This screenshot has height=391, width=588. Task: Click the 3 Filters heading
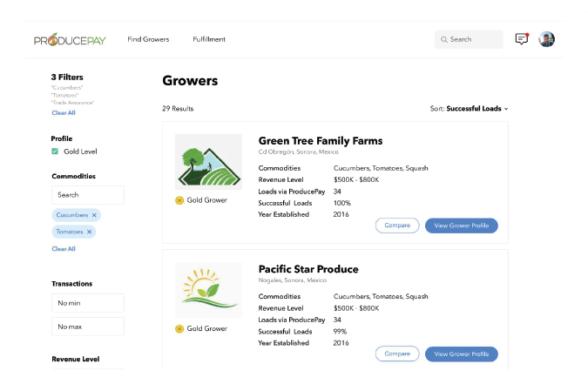pos(67,78)
